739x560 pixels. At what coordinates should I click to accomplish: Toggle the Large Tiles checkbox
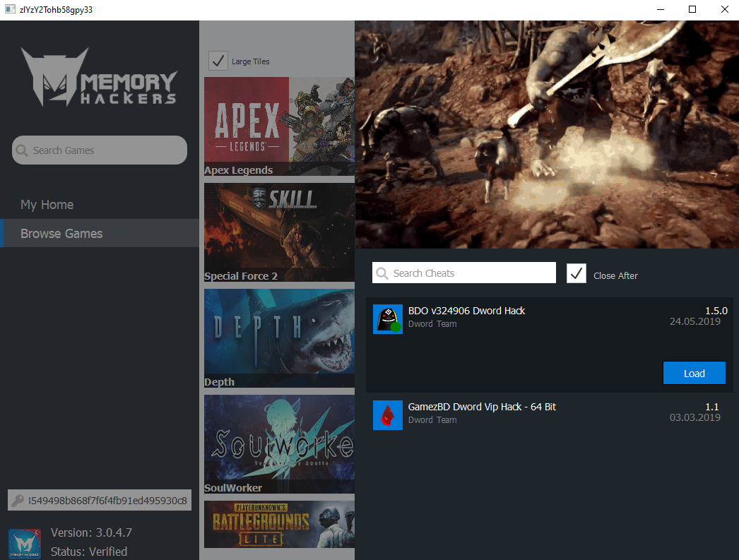point(218,61)
